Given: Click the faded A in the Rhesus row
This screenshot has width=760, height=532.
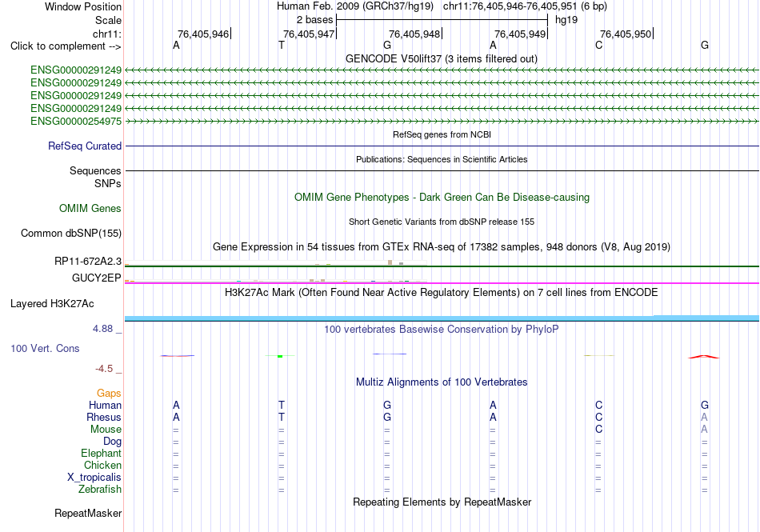Looking at the screenshot, I should [x=704, y=417].
